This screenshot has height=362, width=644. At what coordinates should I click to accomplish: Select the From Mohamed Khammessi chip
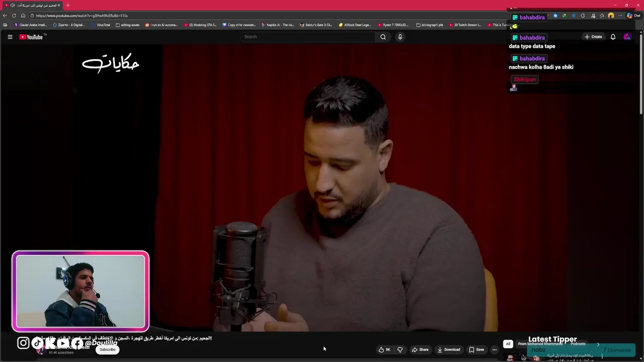pyautogui.click(x=540, y=344)
